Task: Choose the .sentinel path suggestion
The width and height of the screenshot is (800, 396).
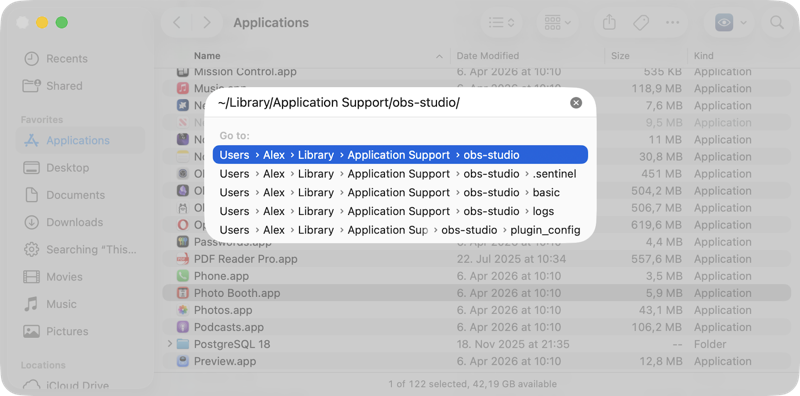Action: pos(400,174)
